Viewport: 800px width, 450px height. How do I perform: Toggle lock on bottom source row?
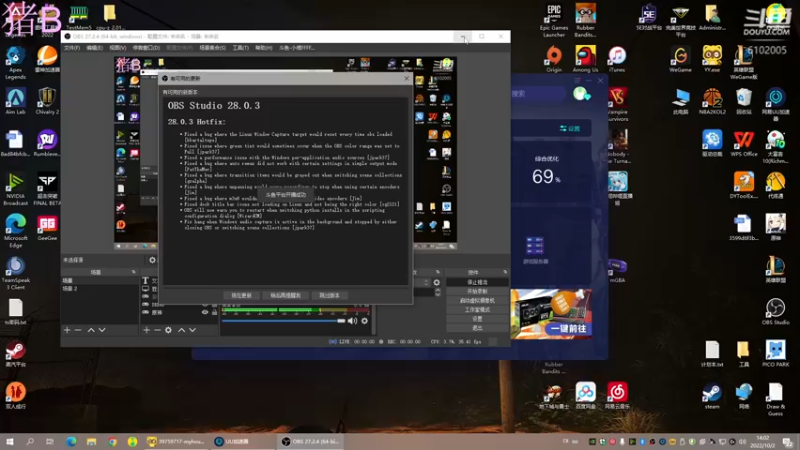pos(214,312)
